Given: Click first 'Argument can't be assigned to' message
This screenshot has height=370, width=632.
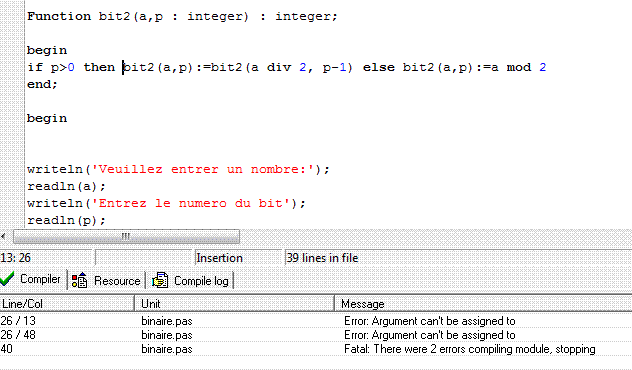Looking at the screenshot, I should coord(430,321).
